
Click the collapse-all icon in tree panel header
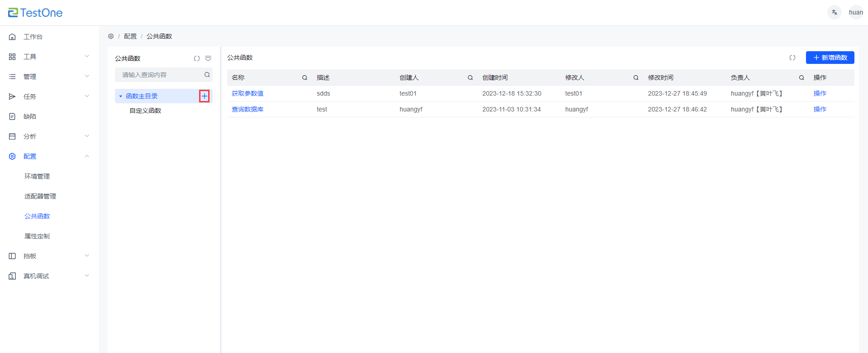(x=208, y=58)
